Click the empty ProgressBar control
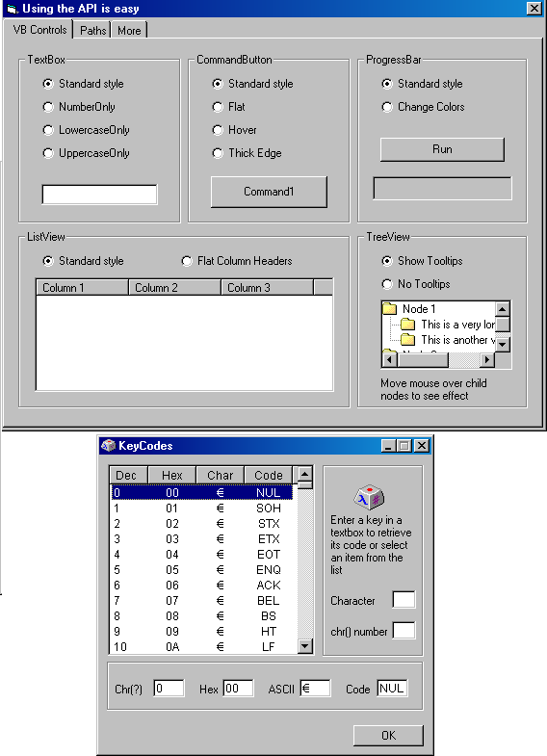The width and height of the screenshot is (547, 756). coord(442,188)
